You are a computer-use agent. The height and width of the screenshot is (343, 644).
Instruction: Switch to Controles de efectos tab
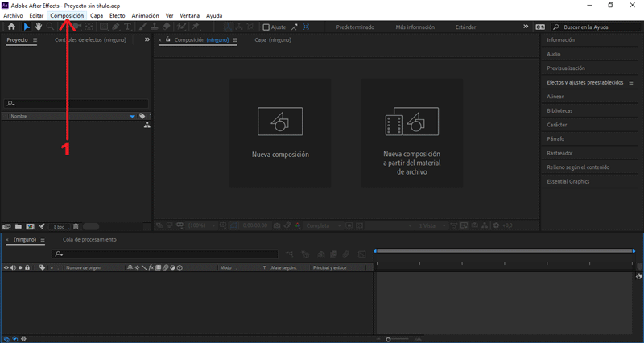coord(90,39)
